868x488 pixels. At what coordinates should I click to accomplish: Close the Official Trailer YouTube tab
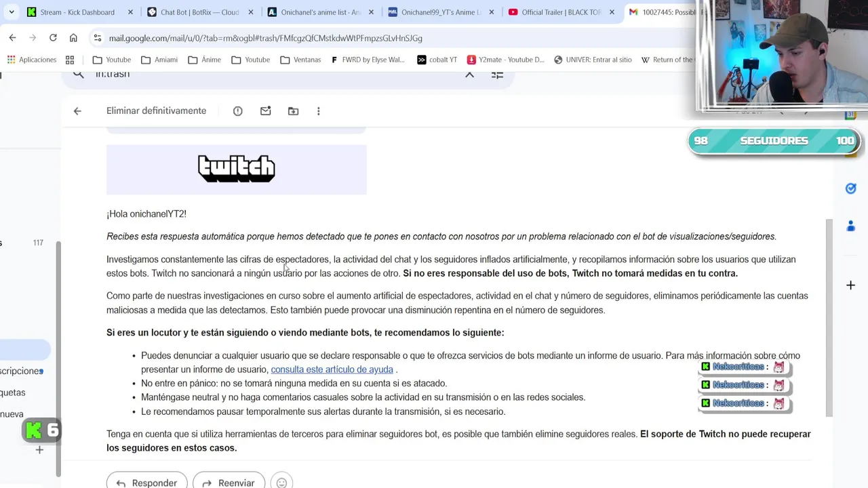pos(612,12)
